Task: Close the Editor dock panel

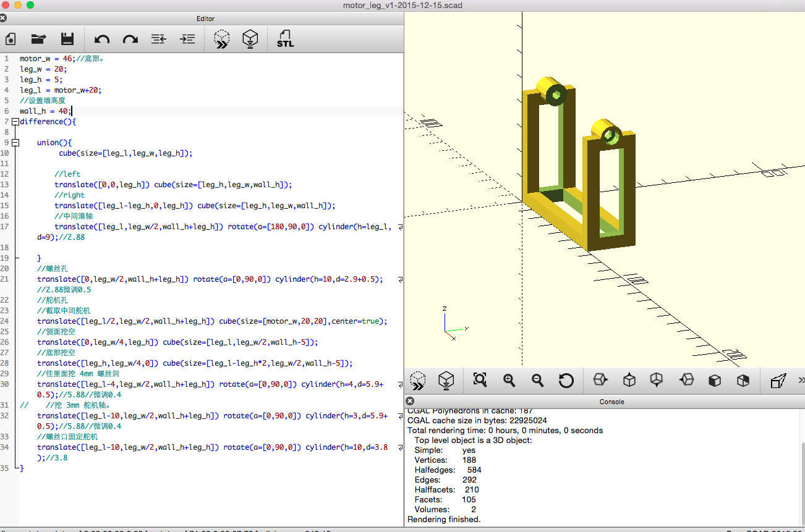Action: tap(3, 19)
